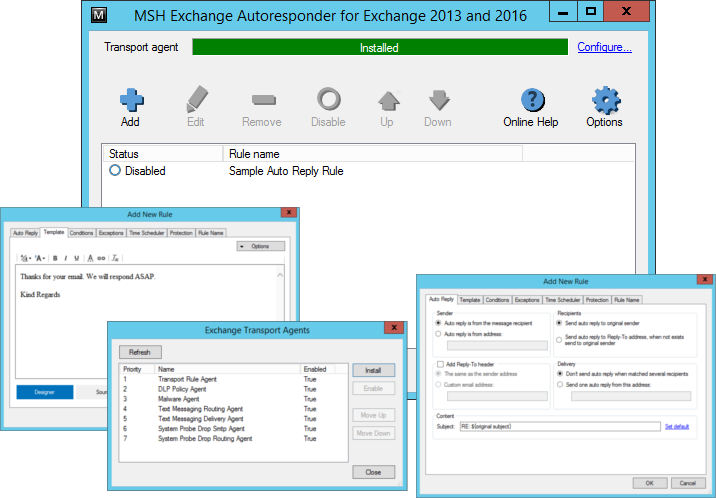
Task: Click the template editor scrollbar up arrow
Action: 280,274
